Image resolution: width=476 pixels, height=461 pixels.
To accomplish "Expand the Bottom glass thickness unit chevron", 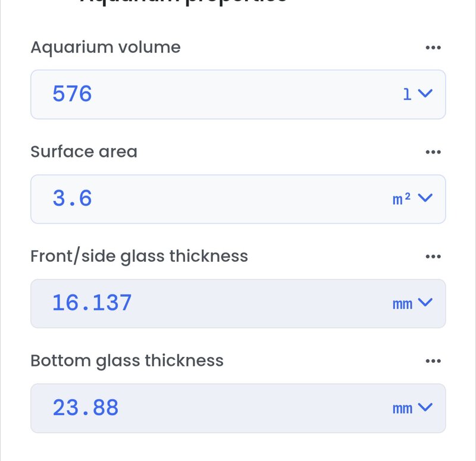I will 425,407.
